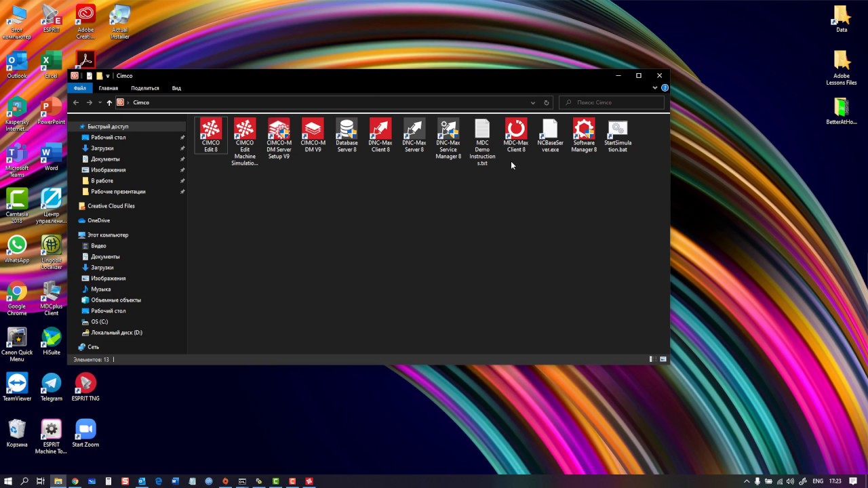Select the Camtasia 2018 desktop icon
868x488 pixels.
click(17, 206)
